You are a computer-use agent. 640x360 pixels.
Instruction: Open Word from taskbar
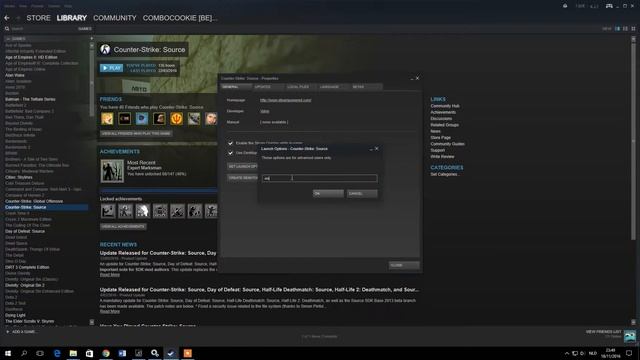pos(122,353)
